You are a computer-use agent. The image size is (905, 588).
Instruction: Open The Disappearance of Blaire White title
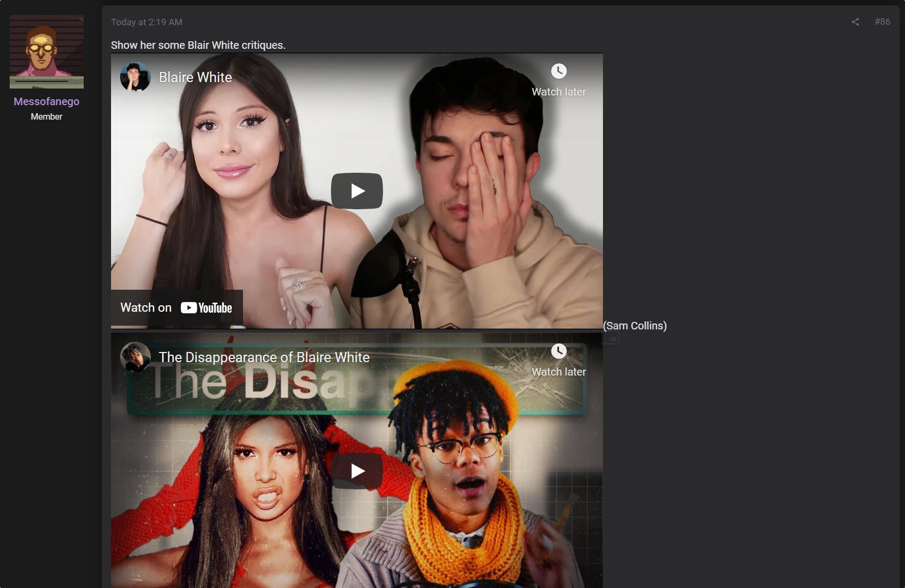(264, 357)
